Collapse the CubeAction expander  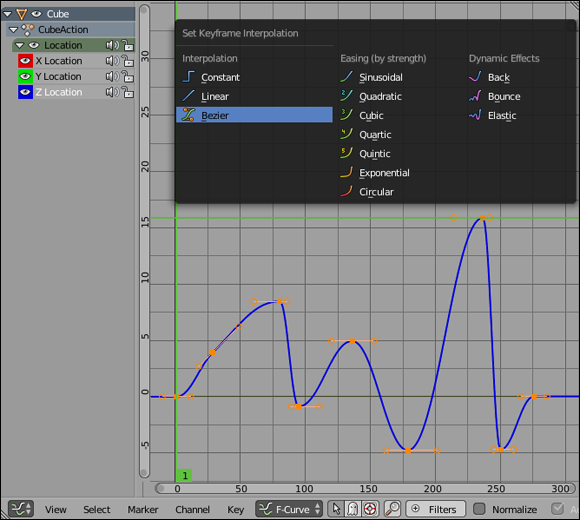13,30
